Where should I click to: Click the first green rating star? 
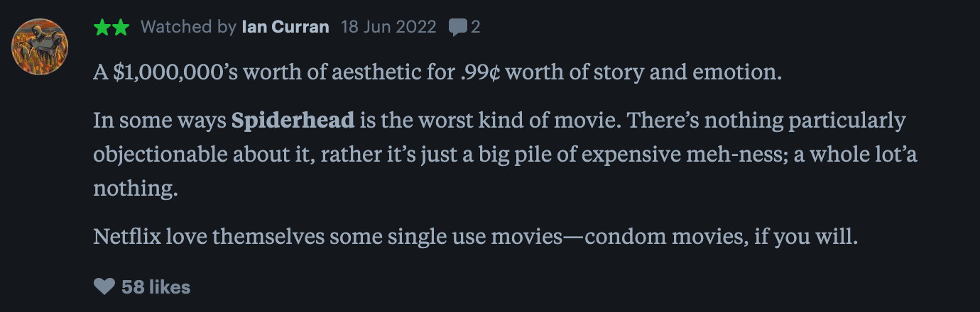(102, 27)
